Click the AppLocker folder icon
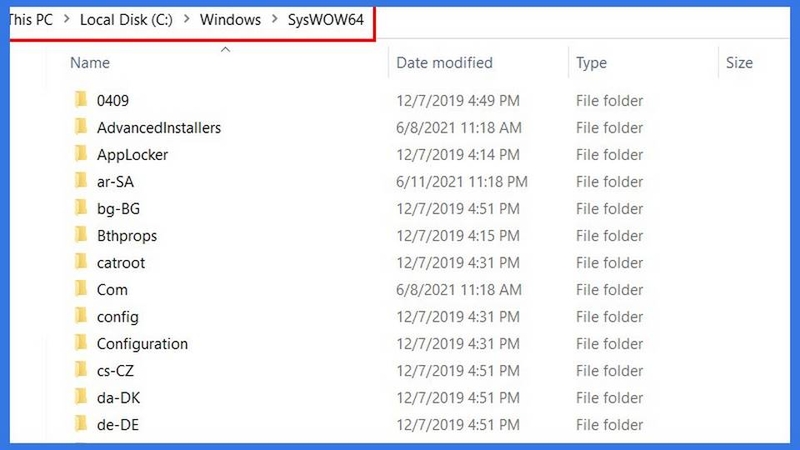The image size is (800, 450). (x=81, y=154)
